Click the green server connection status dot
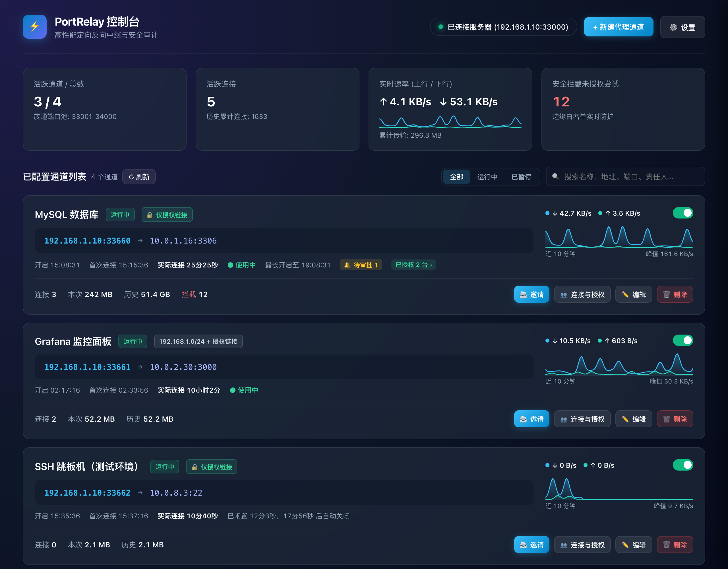The height and width of the screenshot is (569, 728). click(x=441, y=27)
